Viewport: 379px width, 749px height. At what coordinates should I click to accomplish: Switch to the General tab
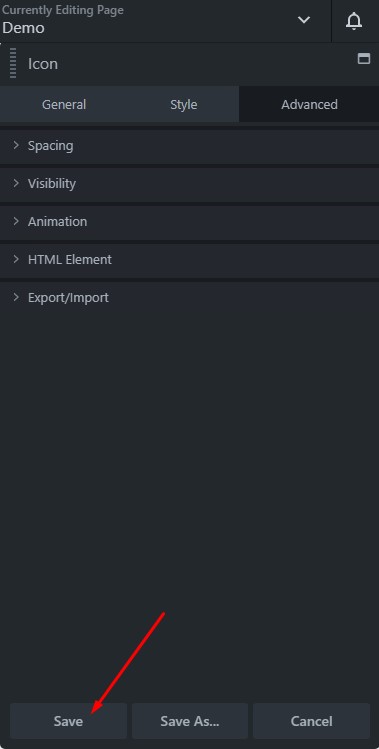click(x=64, y=104)
